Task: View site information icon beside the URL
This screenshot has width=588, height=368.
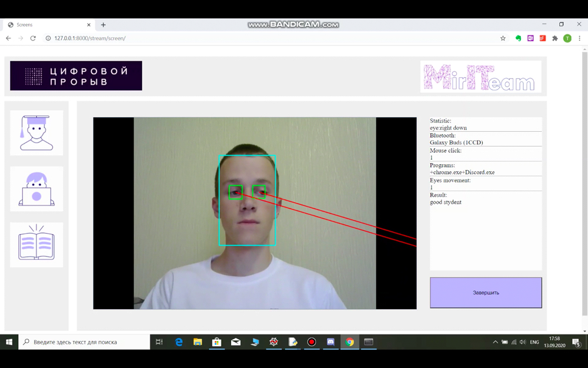Action: [48, 38]
